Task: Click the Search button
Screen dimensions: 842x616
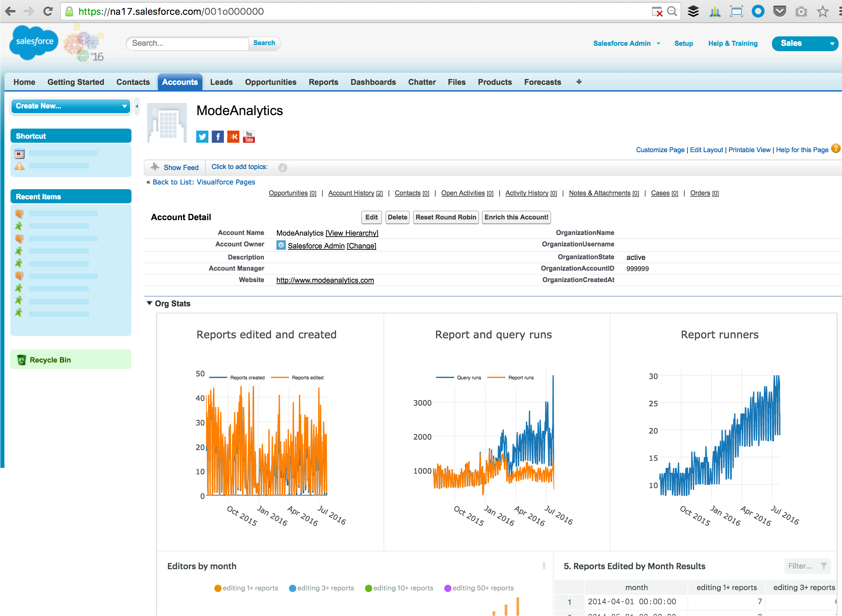Action: [x=264, y=43]
